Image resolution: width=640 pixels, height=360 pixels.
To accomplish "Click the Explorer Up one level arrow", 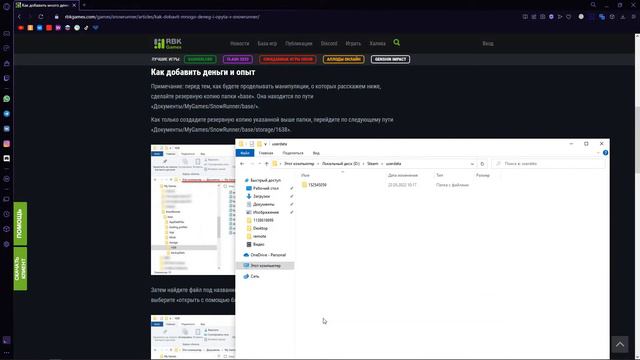I will [x=267, y=164].
